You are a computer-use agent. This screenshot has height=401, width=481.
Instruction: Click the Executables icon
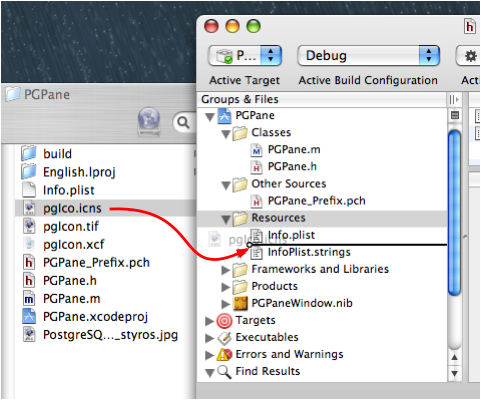click(x=224, y=338)
